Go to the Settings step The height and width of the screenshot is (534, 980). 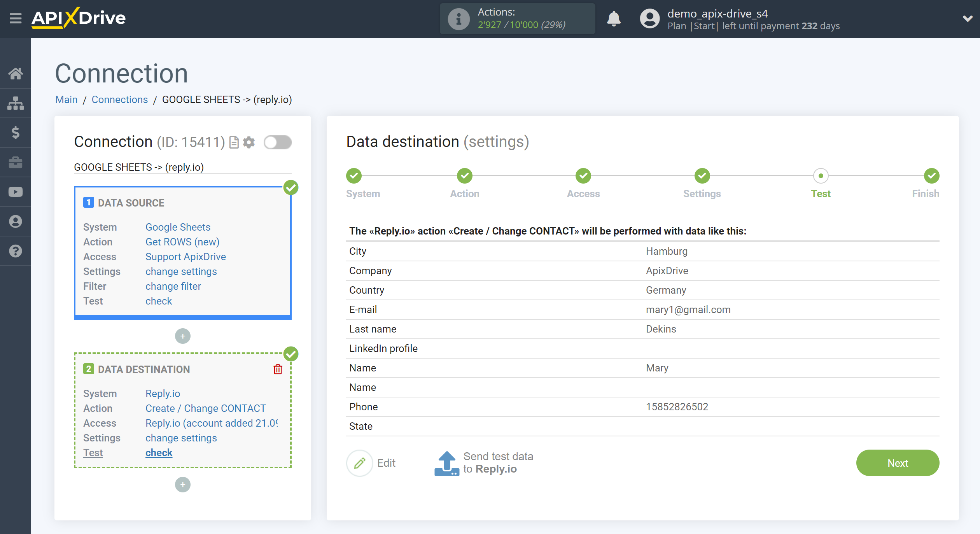point(702,176)
